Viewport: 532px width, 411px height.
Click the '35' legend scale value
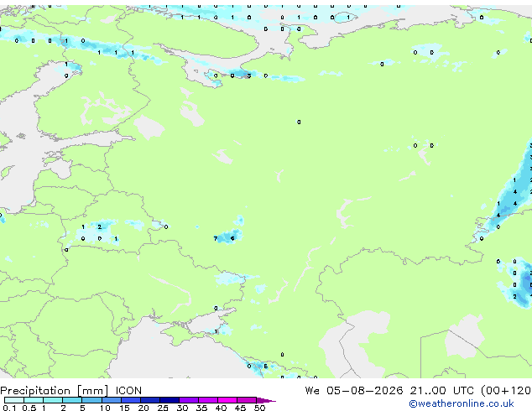point(201,408)
